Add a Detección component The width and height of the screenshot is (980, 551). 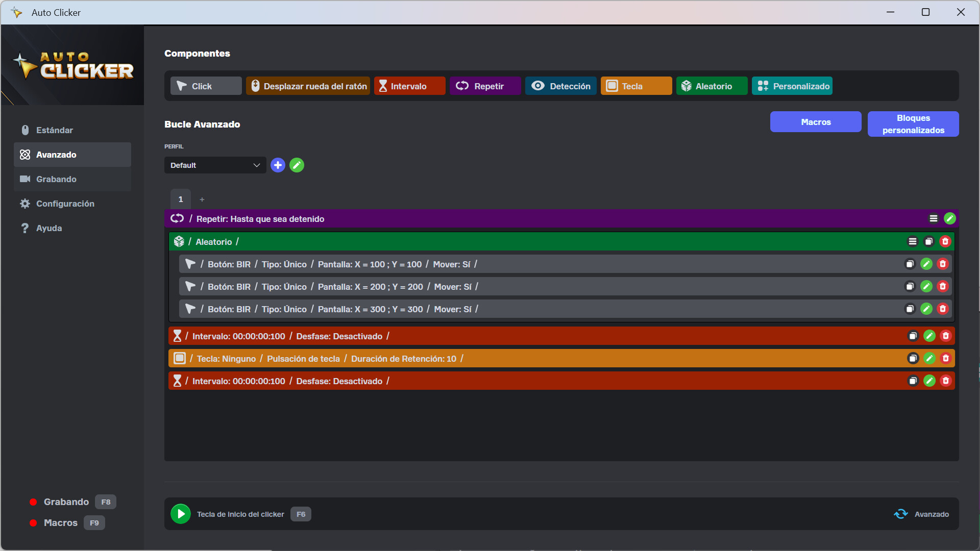pyautogui.click(x=561, y=86)
